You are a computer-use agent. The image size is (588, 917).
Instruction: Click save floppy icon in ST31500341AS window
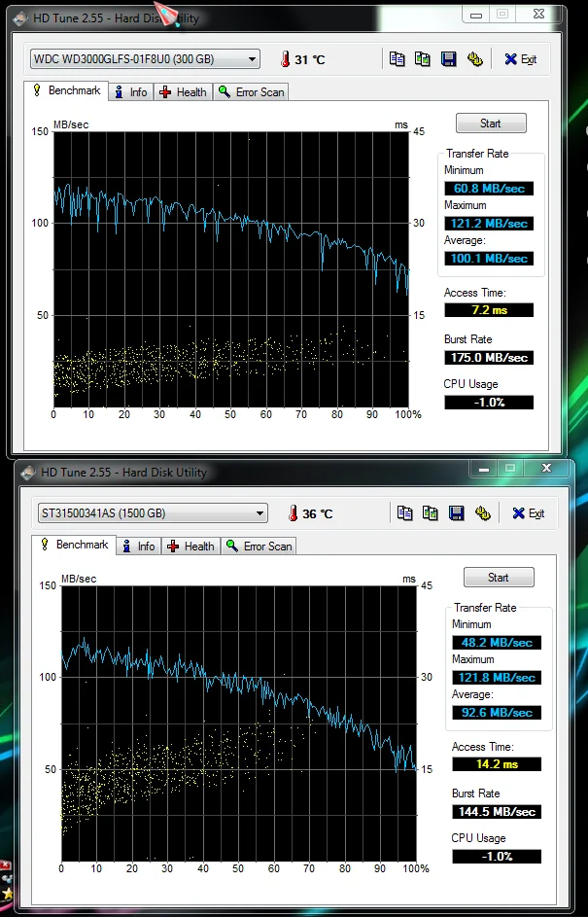click(x=456, y=512)
